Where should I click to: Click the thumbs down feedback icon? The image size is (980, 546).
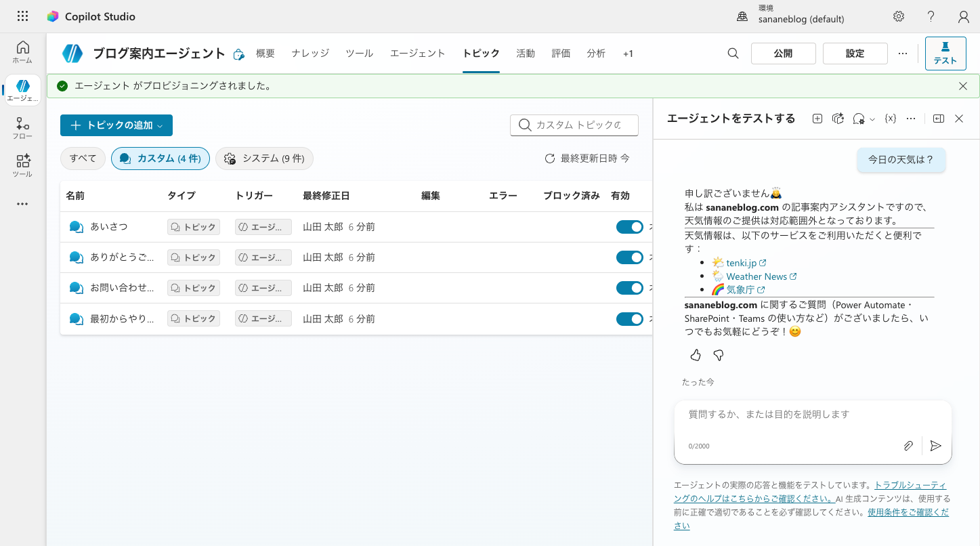pyautogui.click(x=719, y=355)
